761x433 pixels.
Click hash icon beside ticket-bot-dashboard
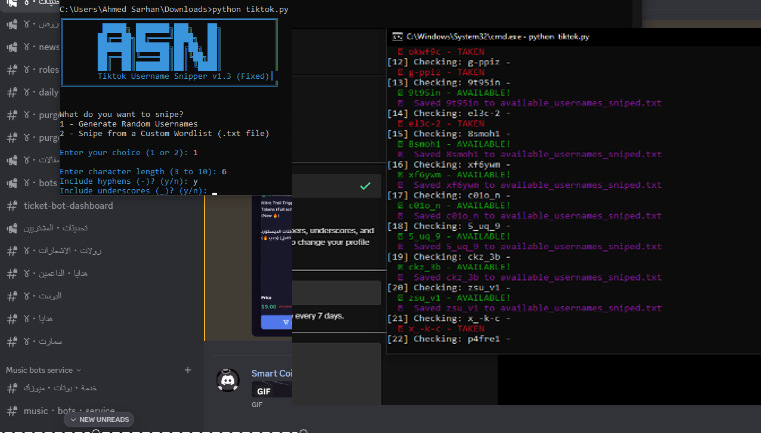tap(12, 206)
